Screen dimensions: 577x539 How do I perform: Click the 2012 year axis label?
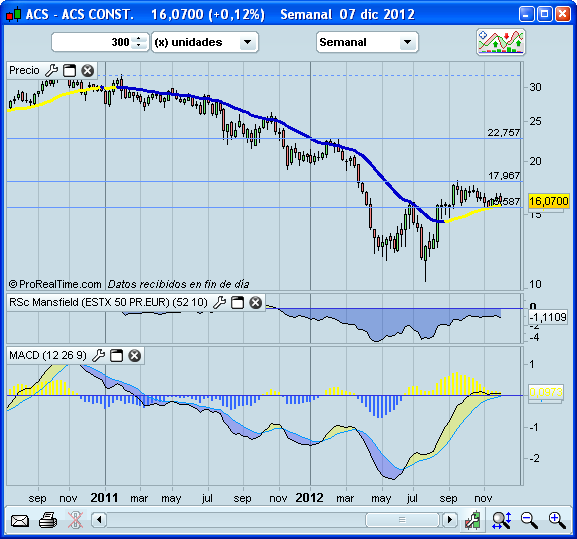[x=309, y=498]
